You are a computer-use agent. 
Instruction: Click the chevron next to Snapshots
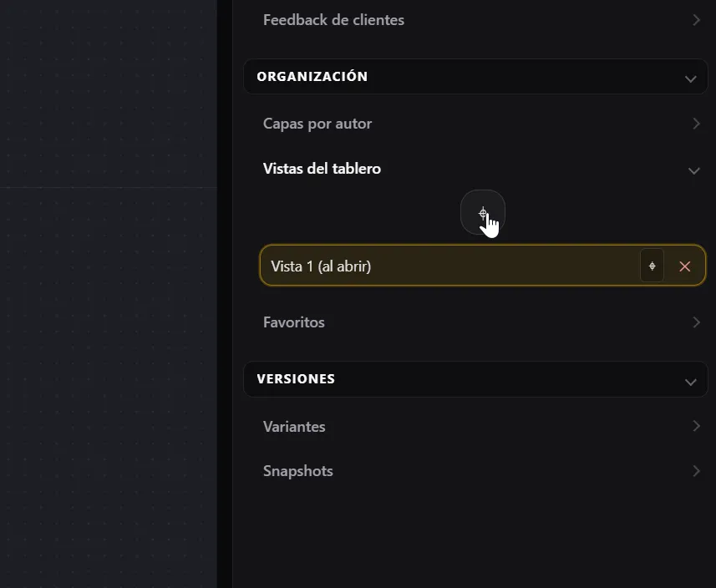(x=696, y=471)
